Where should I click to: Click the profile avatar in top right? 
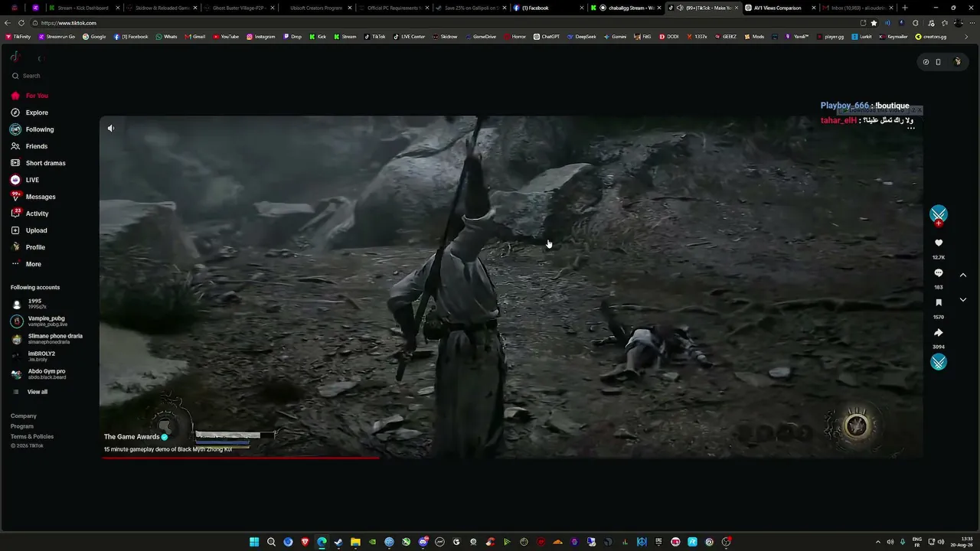point(958,62)
